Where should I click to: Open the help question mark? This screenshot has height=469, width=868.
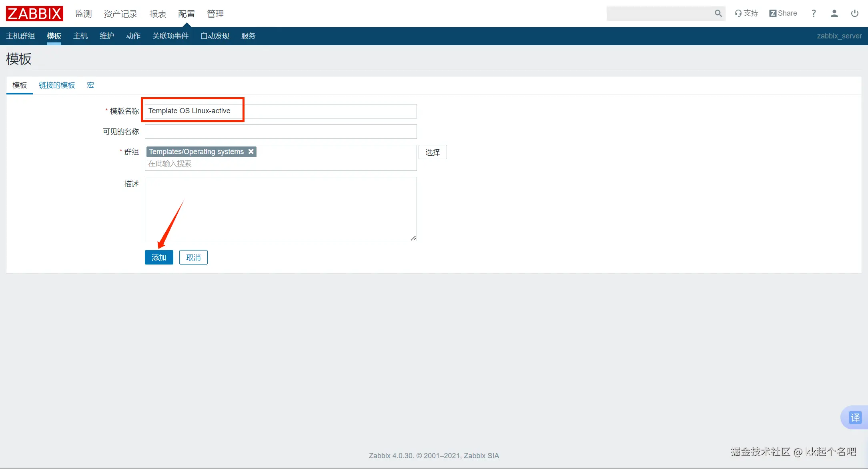tap(814, 13)
